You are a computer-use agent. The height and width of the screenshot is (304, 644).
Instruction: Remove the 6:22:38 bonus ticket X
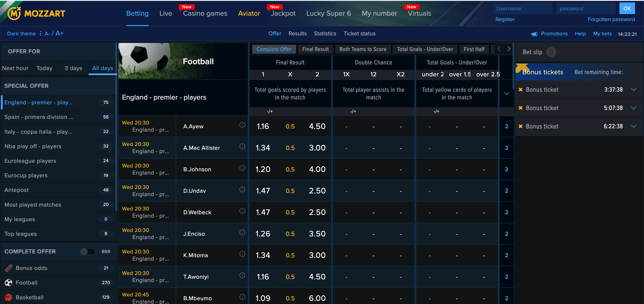click(521, 126)
